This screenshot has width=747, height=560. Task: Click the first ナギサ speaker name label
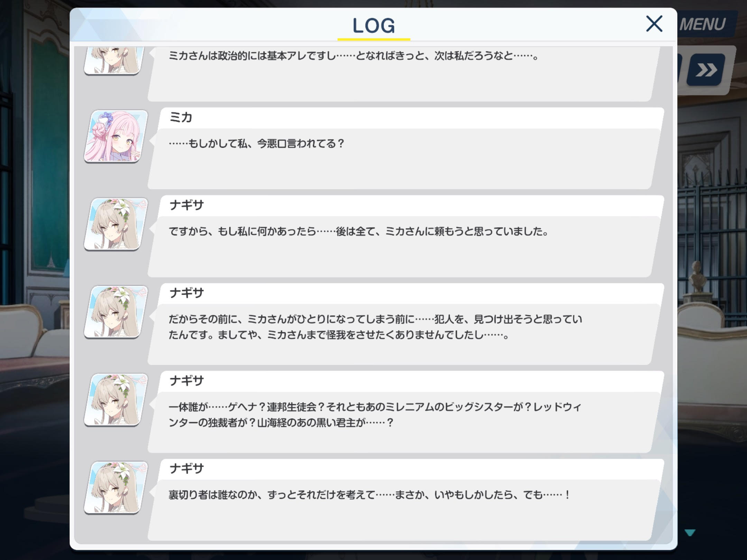pos(186,205)
